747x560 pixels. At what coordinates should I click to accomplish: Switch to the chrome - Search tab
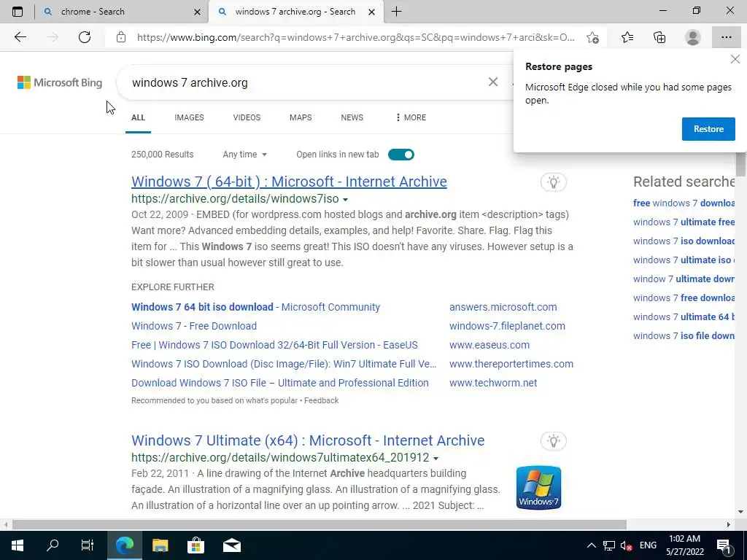[122, 12]
